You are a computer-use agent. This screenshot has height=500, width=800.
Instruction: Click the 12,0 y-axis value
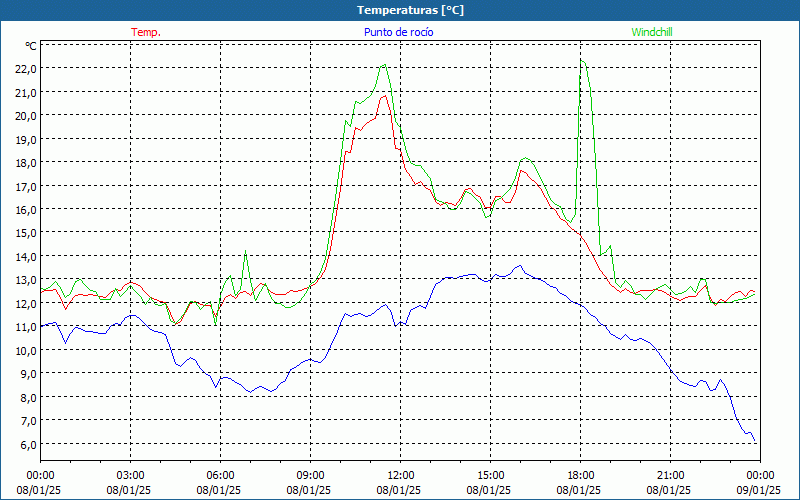26,303
